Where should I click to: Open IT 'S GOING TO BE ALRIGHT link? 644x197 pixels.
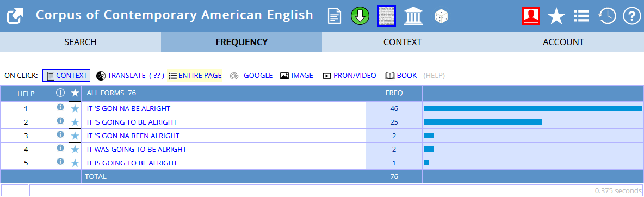132,122
